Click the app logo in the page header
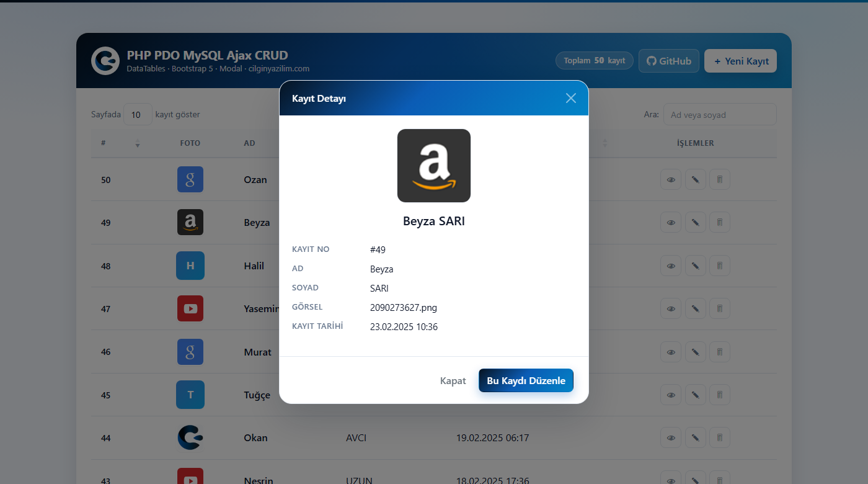This screenshot has height=484, width=868. coord(105,61)
